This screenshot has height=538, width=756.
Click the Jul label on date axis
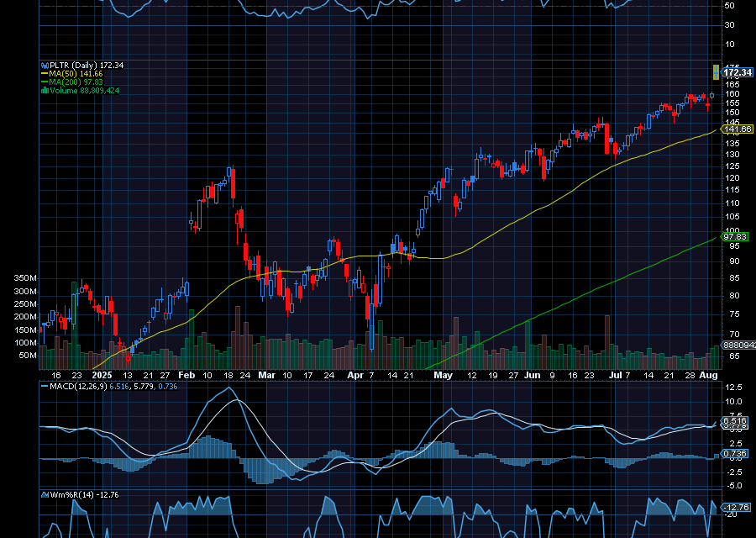(614, 375)
